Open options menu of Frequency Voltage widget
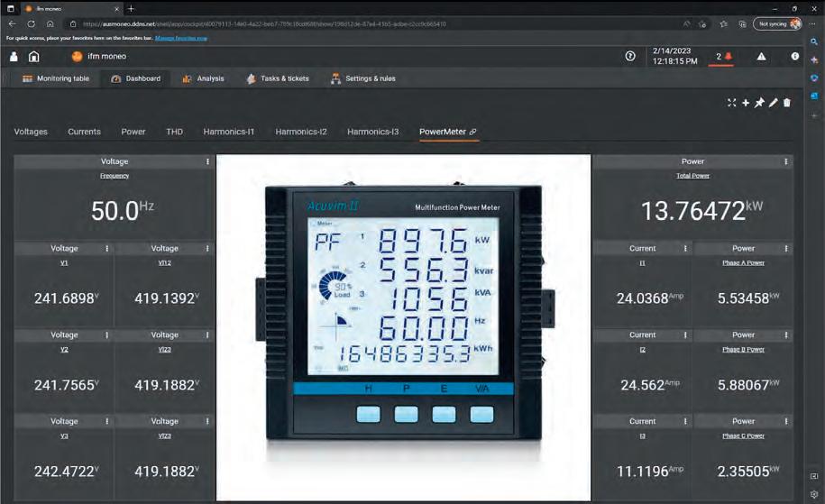 207,161
